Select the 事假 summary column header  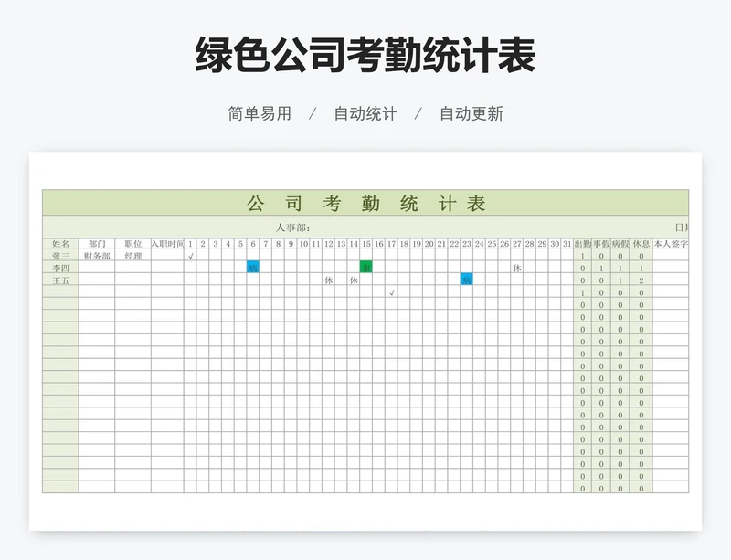tap(601, 244)
